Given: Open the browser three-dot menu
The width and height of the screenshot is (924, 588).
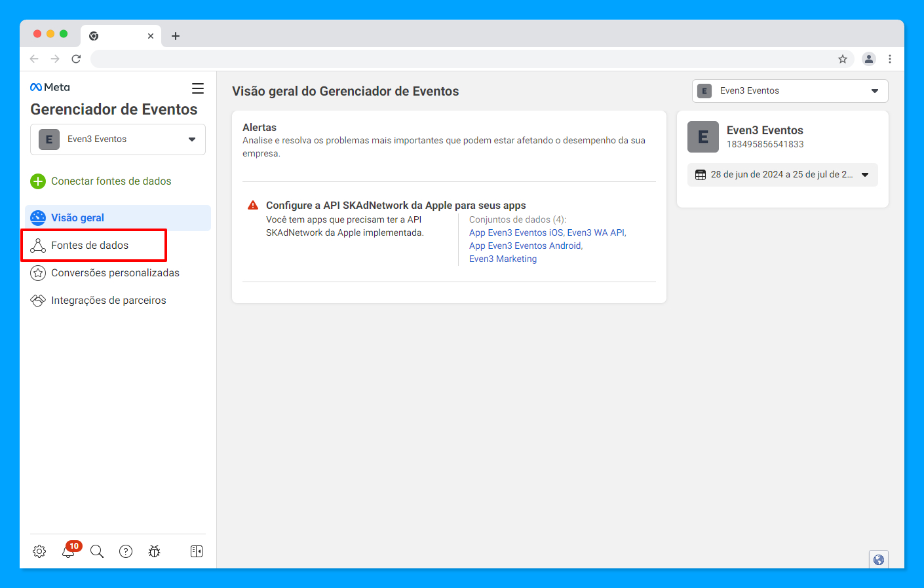Looking at the screenshot, I should click(890, 59).
